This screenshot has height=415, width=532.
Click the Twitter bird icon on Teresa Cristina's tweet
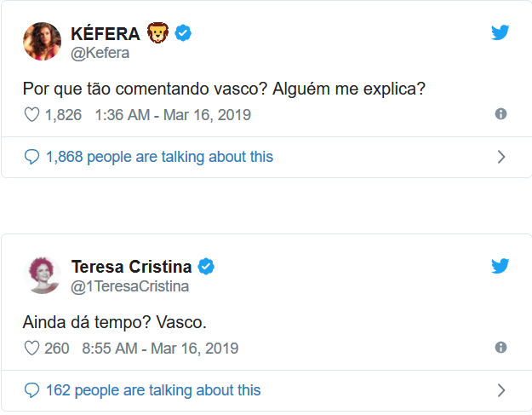click(x=501, y=266)
